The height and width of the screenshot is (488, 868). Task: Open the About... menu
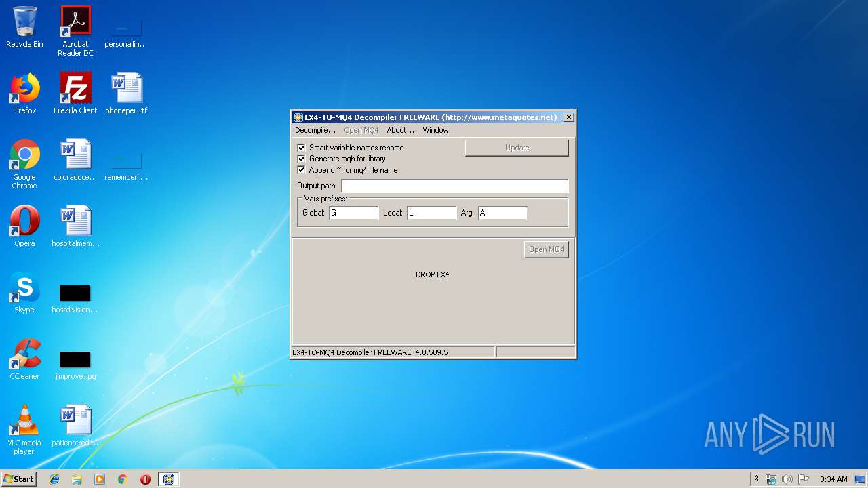(x=400, y=130)
